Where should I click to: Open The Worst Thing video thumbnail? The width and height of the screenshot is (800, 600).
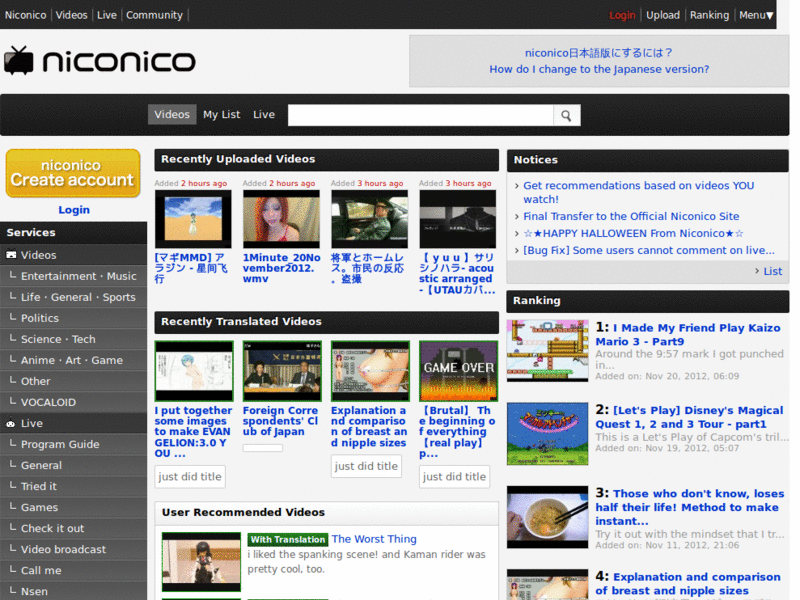pos(201,562)
